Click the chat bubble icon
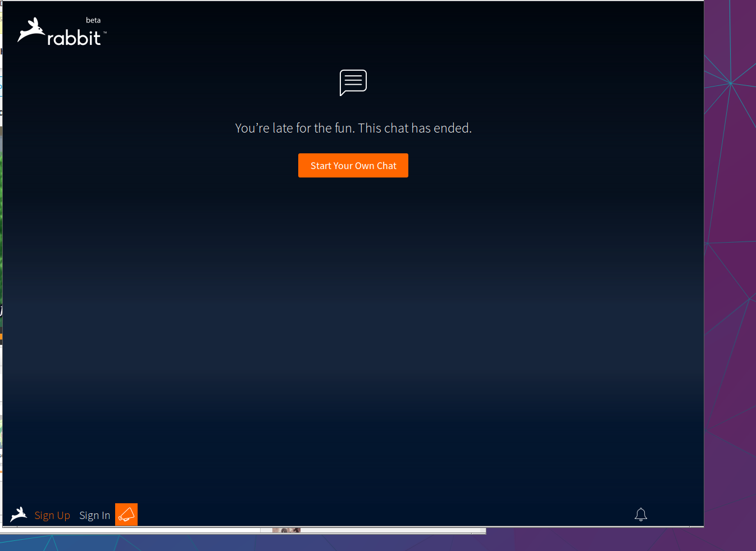 [353, 83]
